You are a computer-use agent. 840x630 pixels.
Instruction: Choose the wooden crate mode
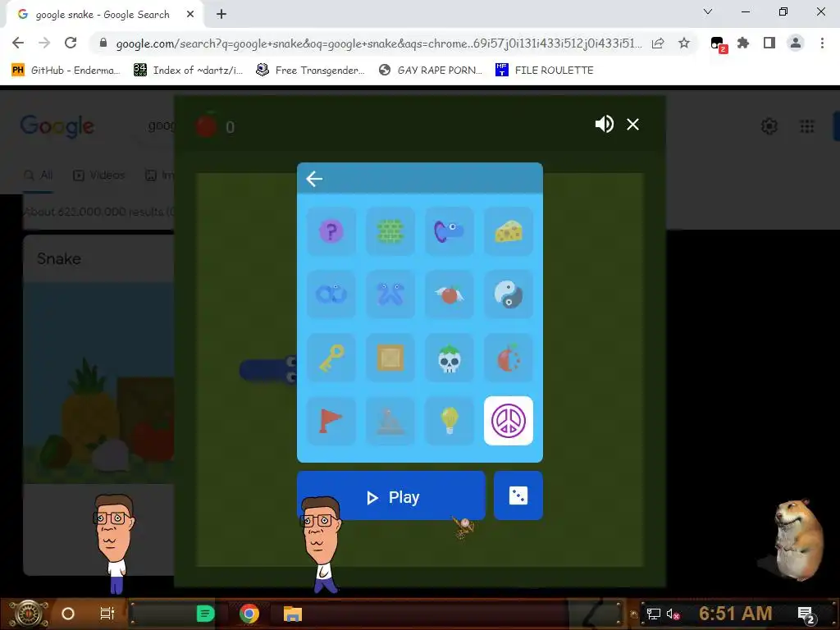tap(390, 358)
